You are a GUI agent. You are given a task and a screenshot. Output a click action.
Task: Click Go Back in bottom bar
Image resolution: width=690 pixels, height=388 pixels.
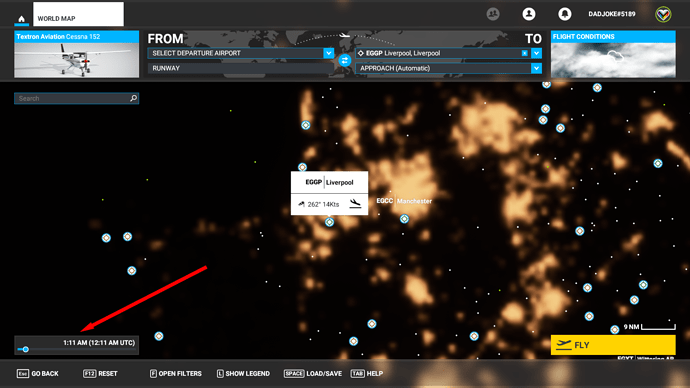pyautogui.click(x=38, y=373)
